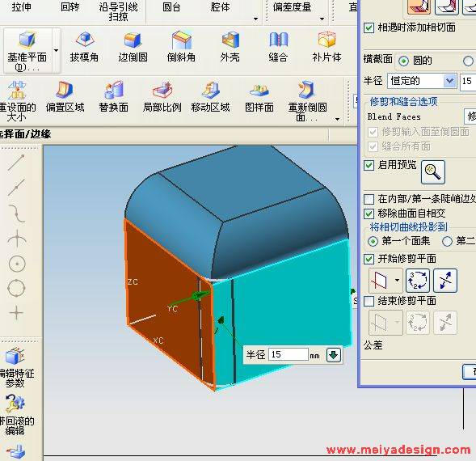Enable the 结束修剪平面 checkbox
The width and height of the screenshot is (476, 461).
[369, 301]
